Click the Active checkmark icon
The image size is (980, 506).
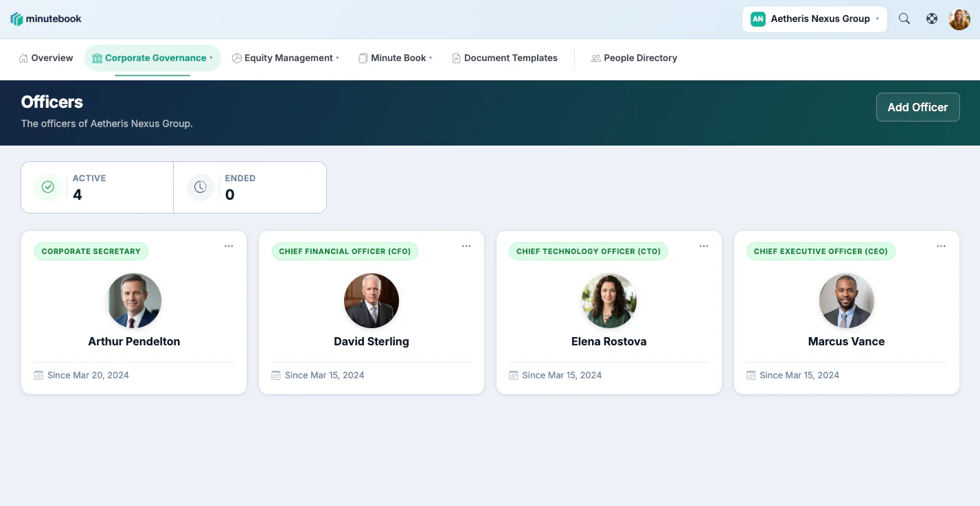click(x=48, y=187)
